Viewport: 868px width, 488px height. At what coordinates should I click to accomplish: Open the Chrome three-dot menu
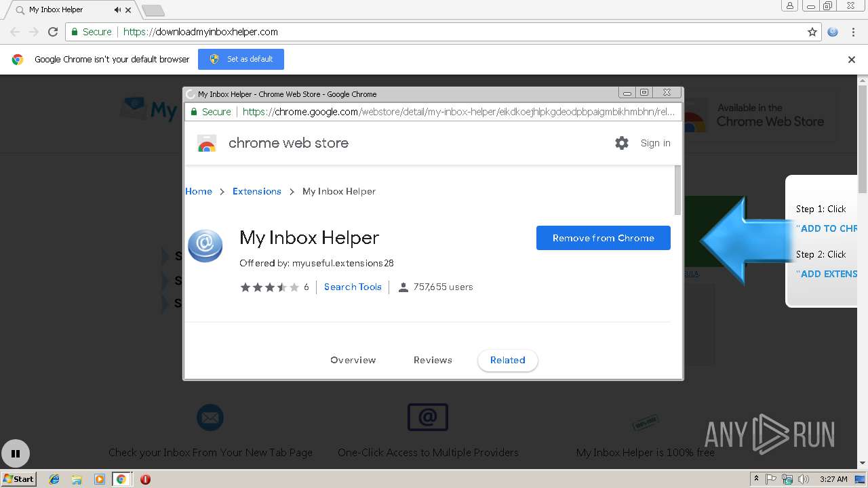click(853, 32)
